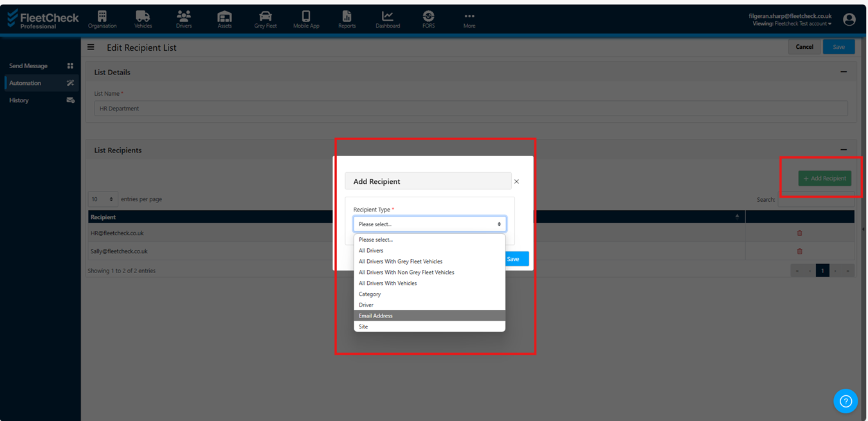Image resolution: width=868 pixels, height=421 pixels.
Task: Click the help question mark bubble
Action: pos(845,401)
